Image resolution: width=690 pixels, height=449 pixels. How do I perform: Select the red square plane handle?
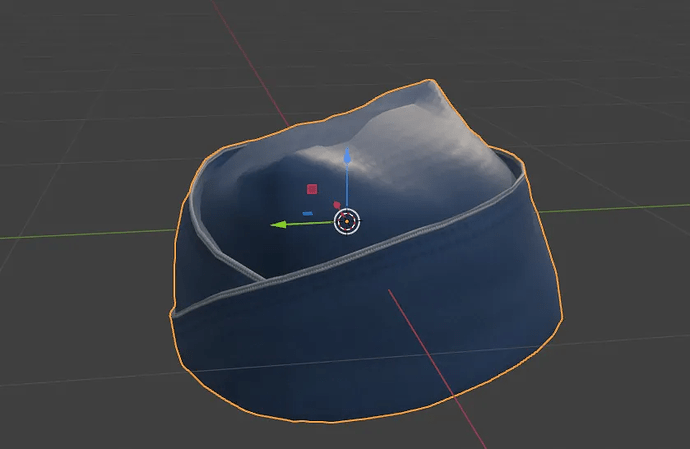(312, 189)
